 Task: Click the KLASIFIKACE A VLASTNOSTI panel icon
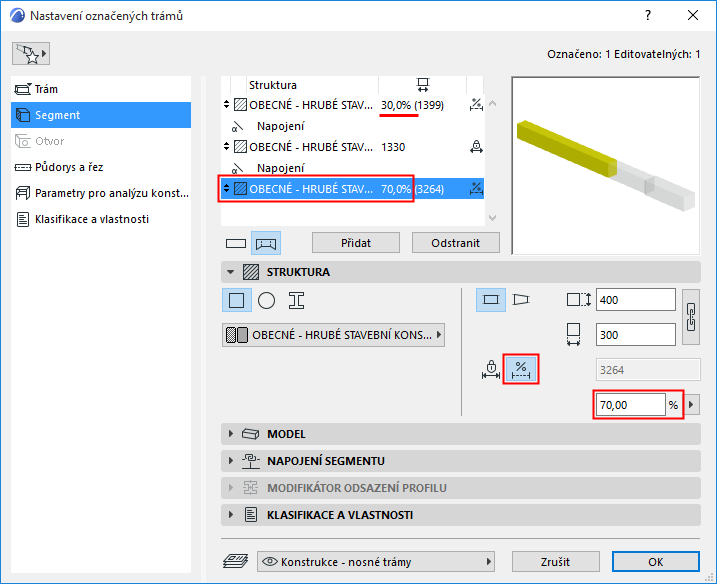point(251,514)
